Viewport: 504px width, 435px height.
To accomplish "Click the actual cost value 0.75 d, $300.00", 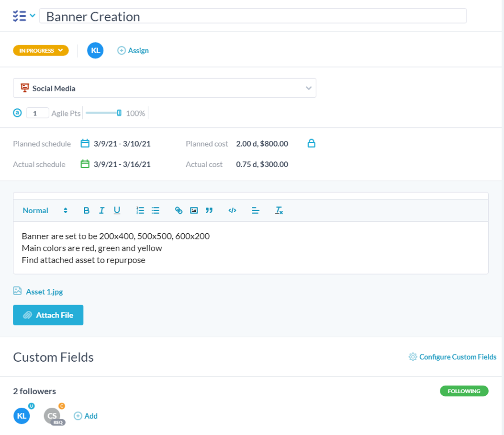I will (x=262, y=164).
